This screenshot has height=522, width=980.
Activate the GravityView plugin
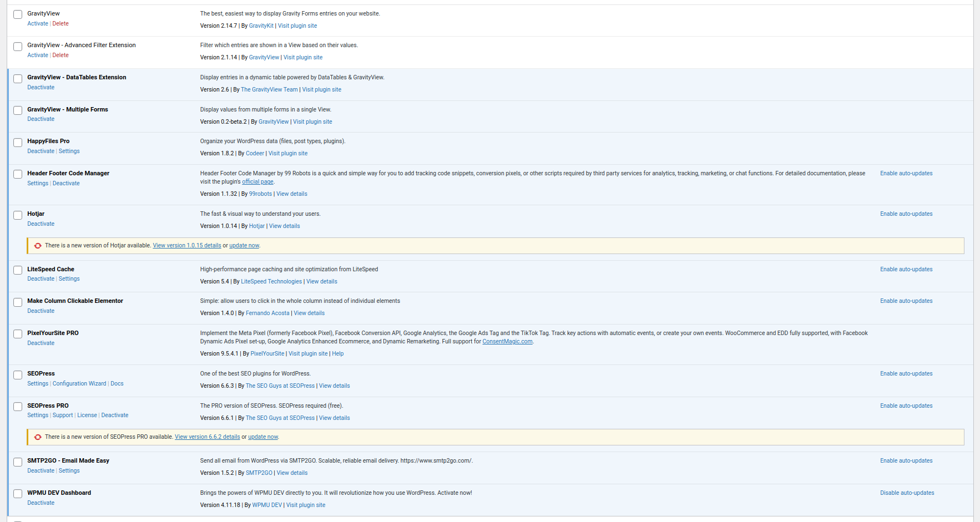point(38,24)
